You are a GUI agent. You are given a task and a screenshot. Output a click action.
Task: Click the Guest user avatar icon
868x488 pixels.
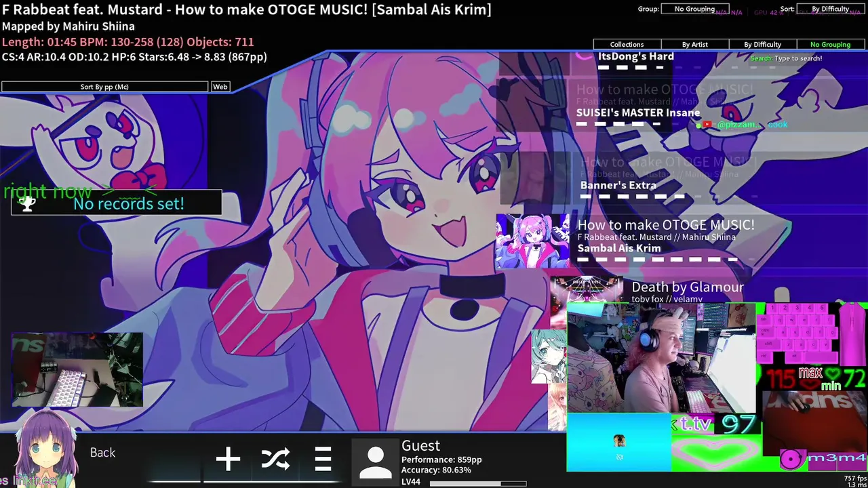click(375, 463)
